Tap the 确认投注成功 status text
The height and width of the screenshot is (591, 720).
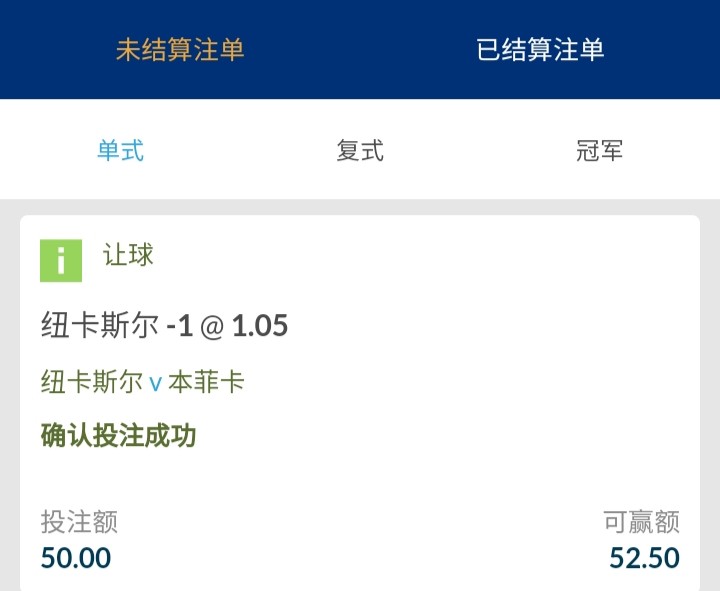(118, 436)
